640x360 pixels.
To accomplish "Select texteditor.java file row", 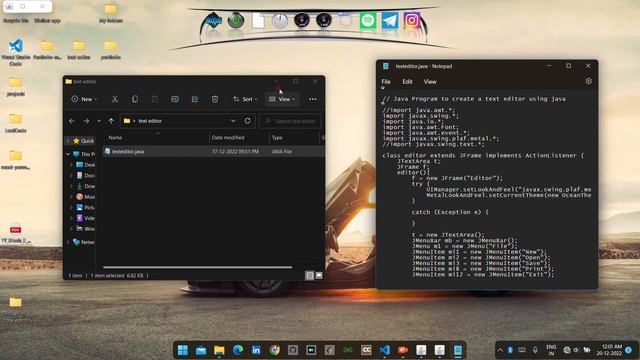I will [213, 151].
